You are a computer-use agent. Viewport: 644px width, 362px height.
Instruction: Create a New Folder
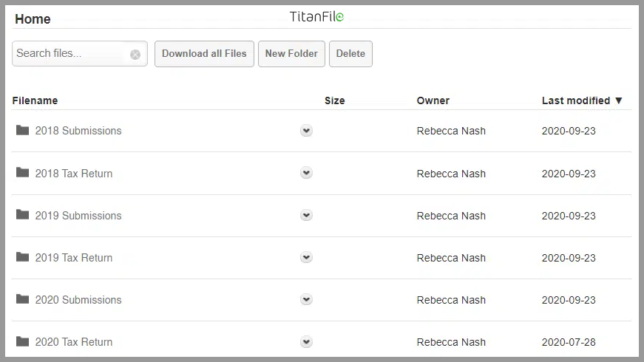(x=291, y=54)
